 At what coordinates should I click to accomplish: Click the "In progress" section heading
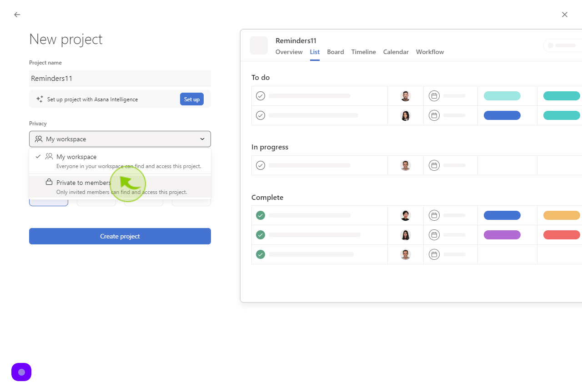pos(270,147)
